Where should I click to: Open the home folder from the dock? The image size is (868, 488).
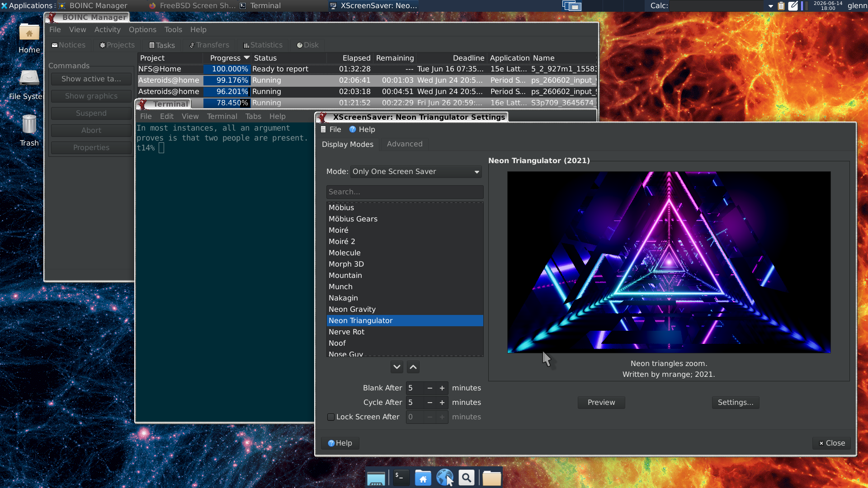pyautogui.click(x=423, y=478)
